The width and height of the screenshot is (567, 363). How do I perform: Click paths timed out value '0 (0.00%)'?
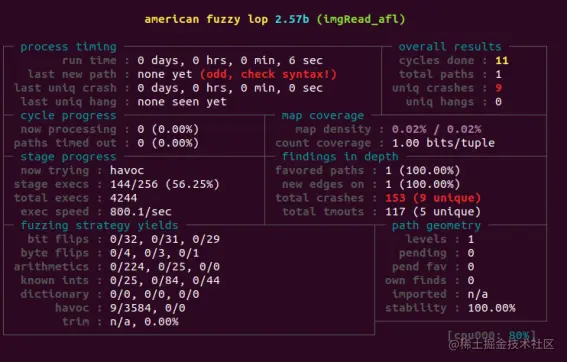pyautogui.click(x=168, y=143)
